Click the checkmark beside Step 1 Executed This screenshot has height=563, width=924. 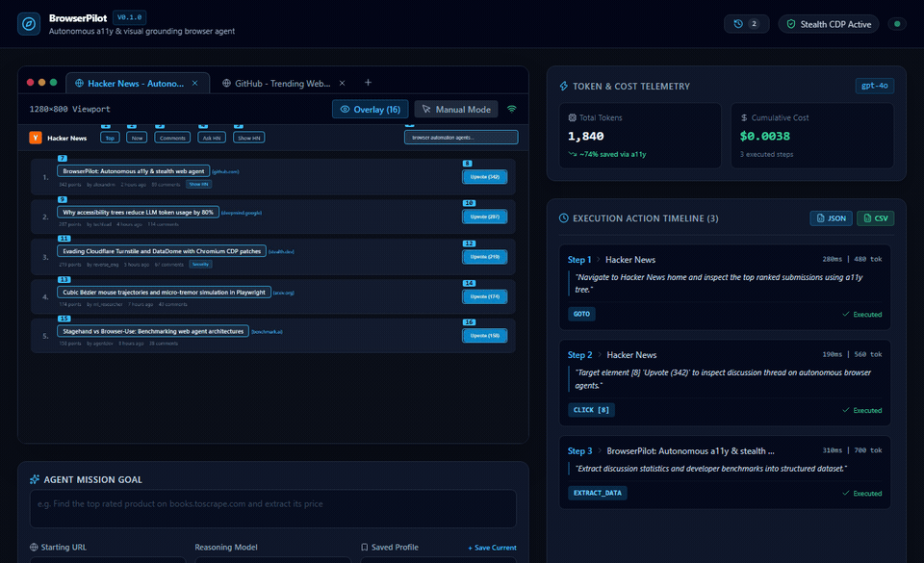point(846,315)
